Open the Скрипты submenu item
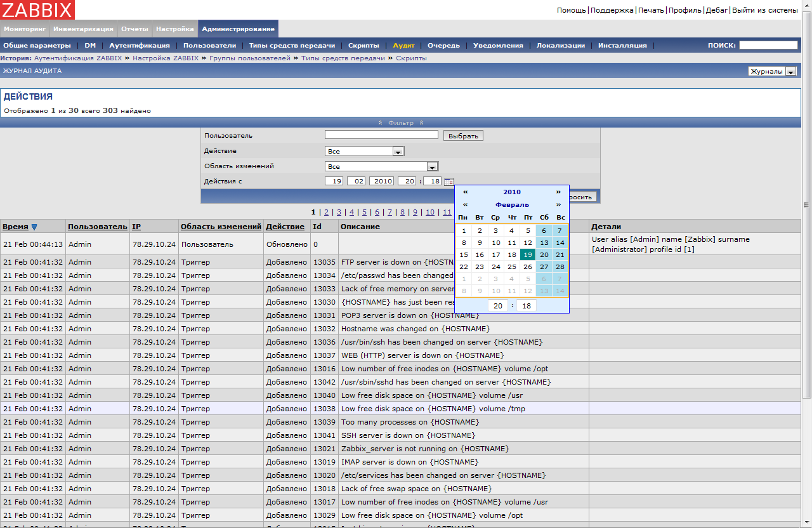 tap(363, 45)
